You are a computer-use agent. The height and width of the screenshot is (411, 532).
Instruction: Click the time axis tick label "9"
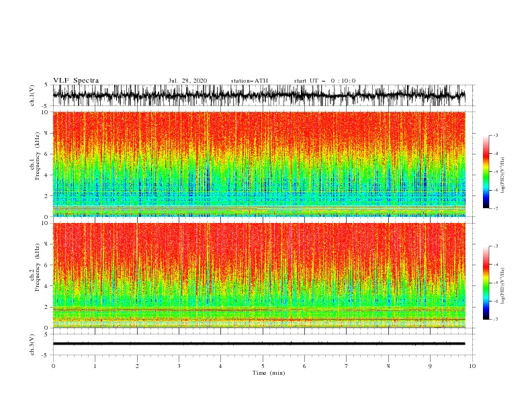pyautogui.click(x=430, y=366)
